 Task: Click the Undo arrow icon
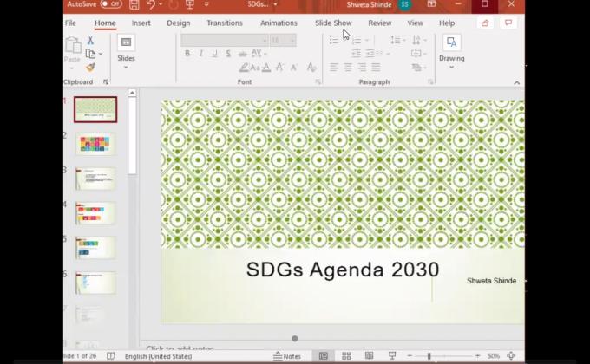point(150,4)
